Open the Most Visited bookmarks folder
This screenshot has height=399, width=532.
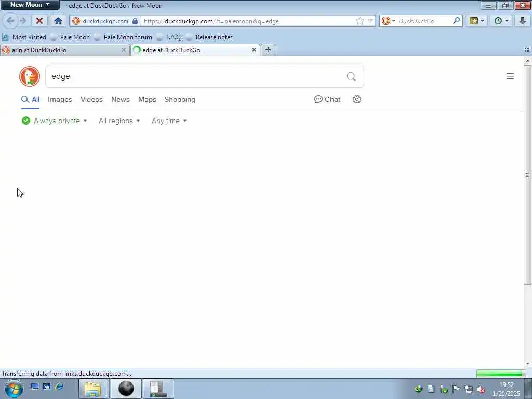[24, 37]
